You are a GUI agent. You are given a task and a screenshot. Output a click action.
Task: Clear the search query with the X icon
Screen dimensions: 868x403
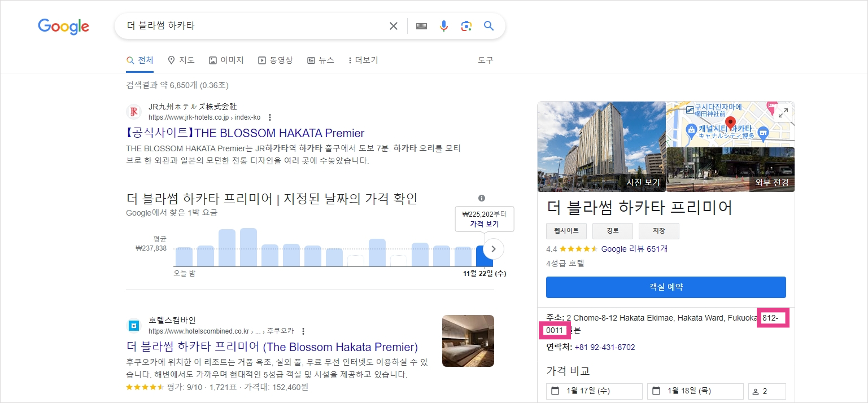(x=393, y=25)
